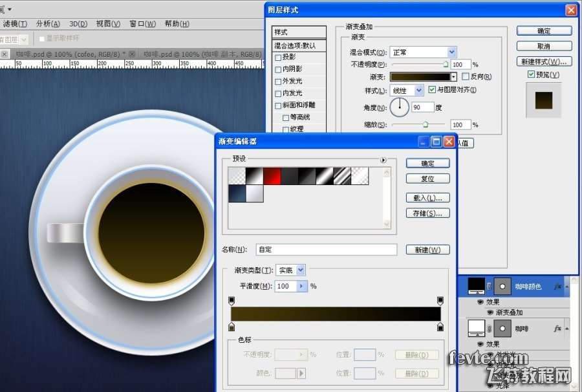Click fx icon on 咖啡 layer
The height and width of the screenshot is (392, 582).
pos(557,329)
